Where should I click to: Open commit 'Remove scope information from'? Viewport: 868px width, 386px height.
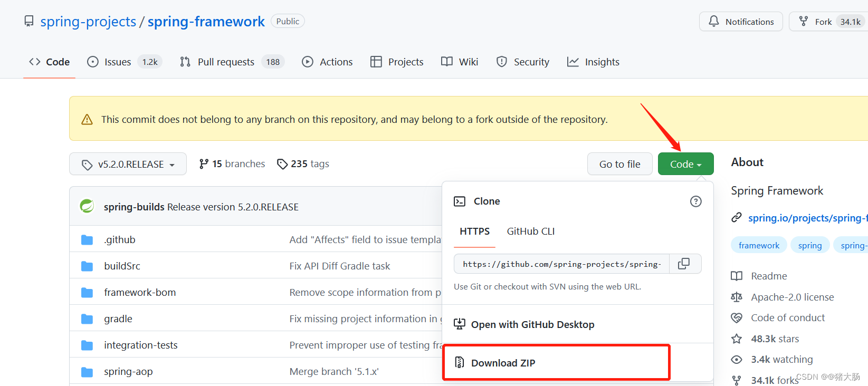[365, 292]
